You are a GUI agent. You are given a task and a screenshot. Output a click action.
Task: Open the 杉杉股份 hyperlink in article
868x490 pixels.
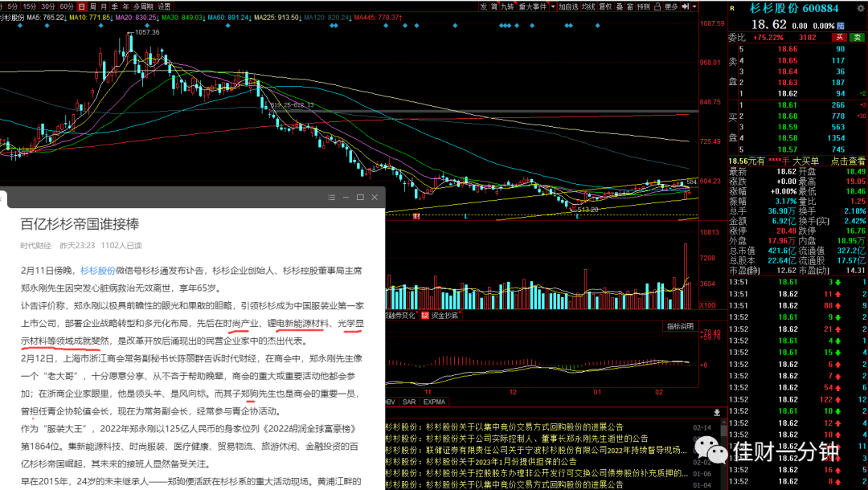click(x=97, y=271)
